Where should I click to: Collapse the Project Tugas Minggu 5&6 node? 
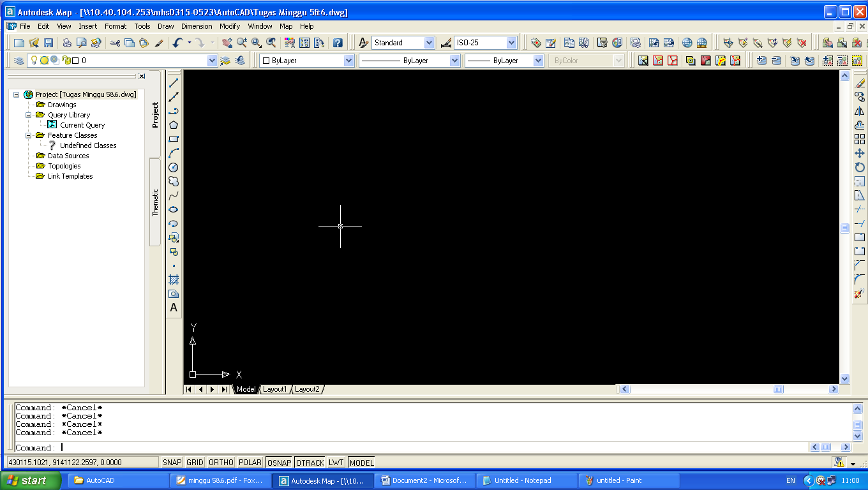click(x=17, y=94)
